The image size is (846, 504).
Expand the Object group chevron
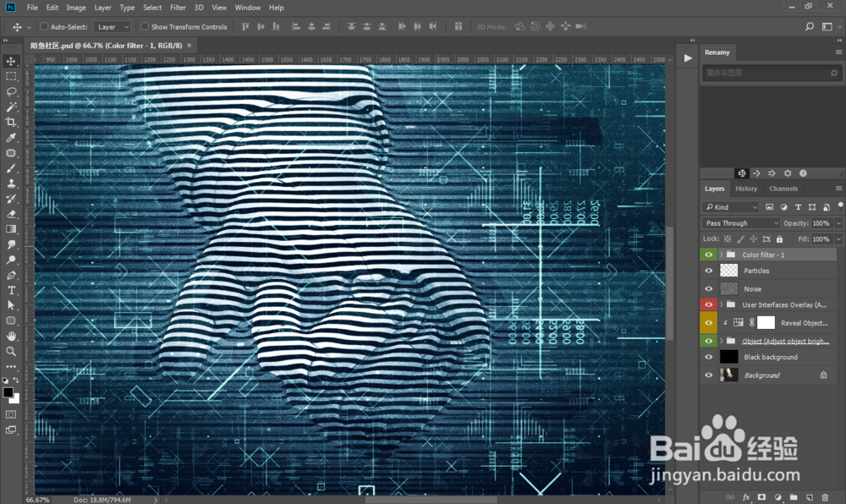coord(722,341)
